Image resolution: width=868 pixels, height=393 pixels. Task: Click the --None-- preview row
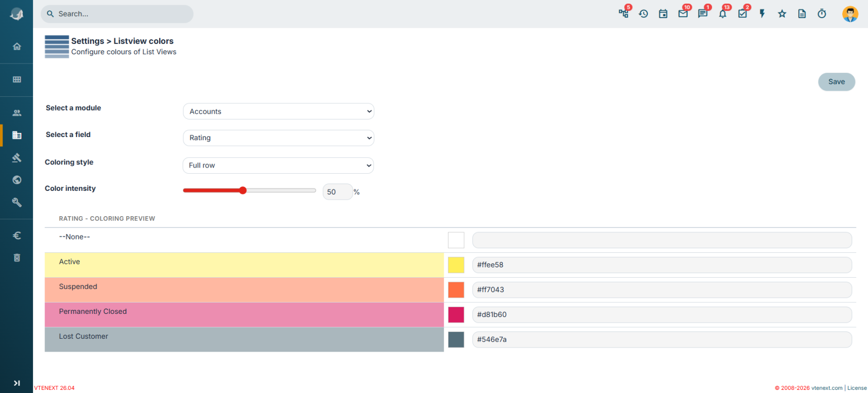[244, 240]
